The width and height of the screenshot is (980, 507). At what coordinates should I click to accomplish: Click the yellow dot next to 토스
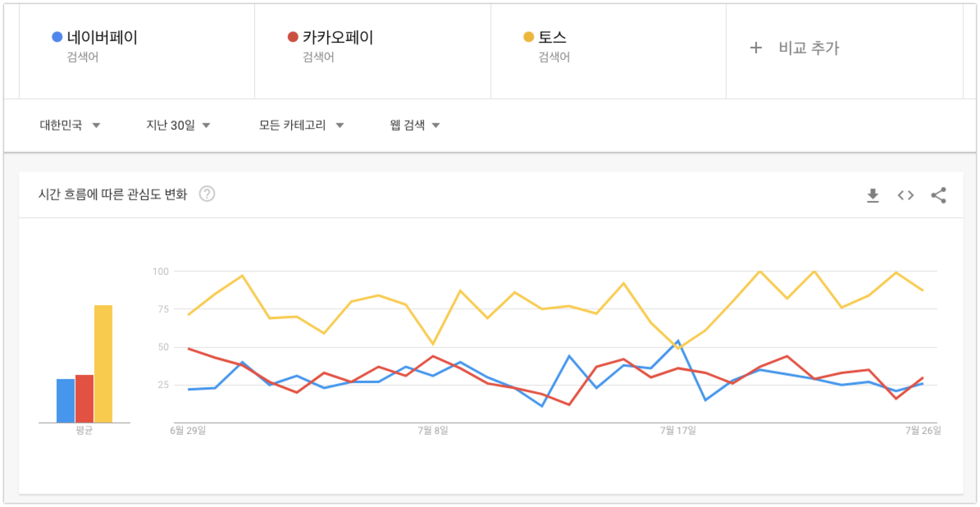529,37
